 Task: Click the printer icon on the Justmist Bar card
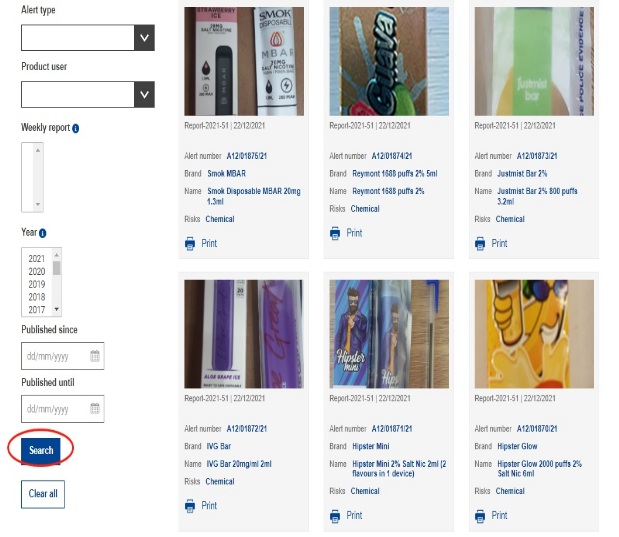pos(480,244)
